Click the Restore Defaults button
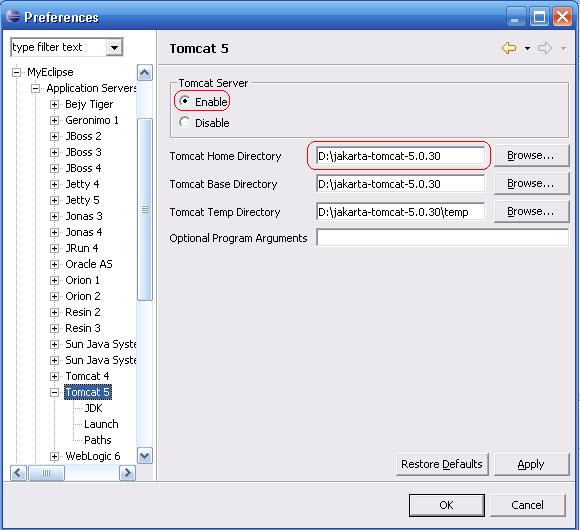The image size is (580, 530). click(x=442, y=464)
